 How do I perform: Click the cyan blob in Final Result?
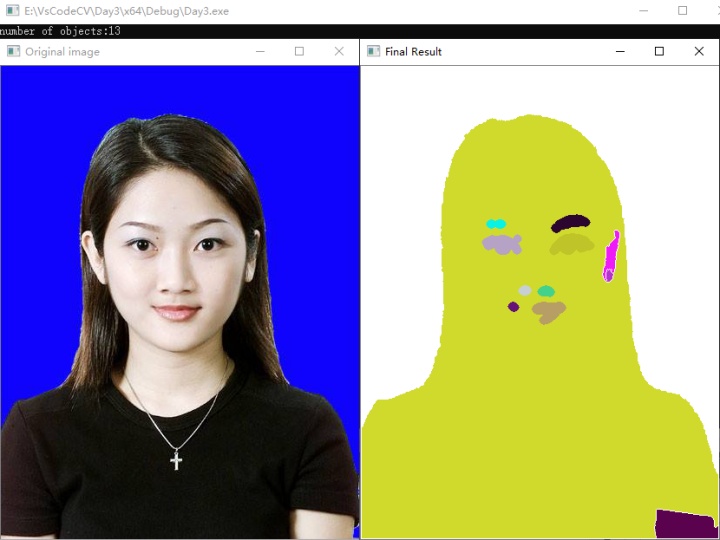coord(496,224)
